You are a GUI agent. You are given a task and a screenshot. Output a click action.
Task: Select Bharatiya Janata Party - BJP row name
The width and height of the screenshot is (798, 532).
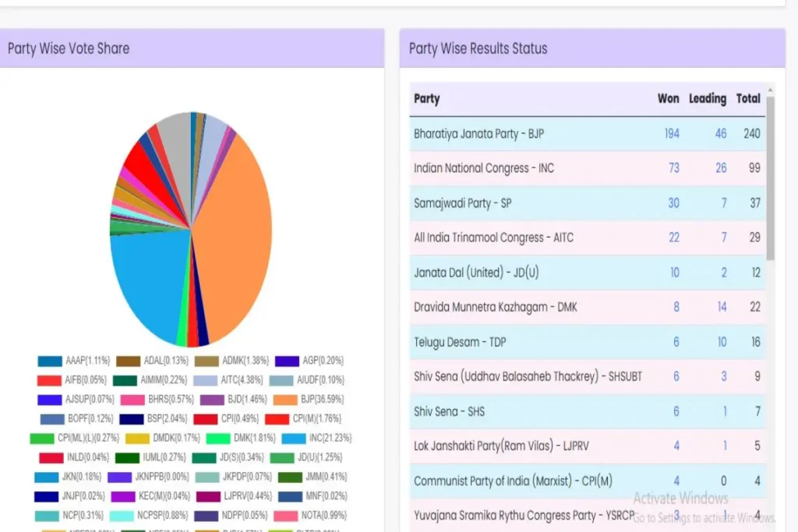(479, 134)
